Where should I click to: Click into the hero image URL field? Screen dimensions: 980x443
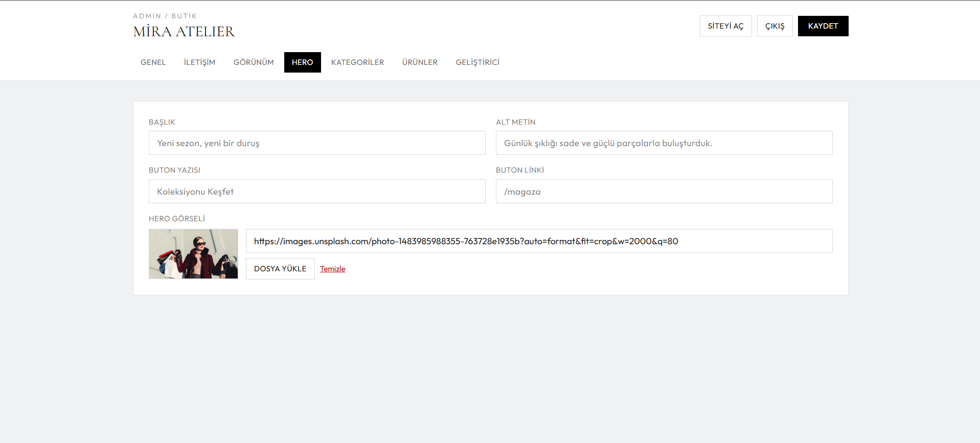[539, 241]
